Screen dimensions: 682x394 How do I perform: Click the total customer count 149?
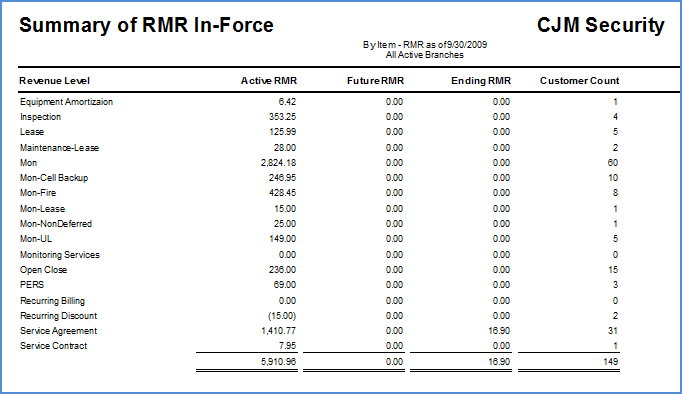(611, 361)
